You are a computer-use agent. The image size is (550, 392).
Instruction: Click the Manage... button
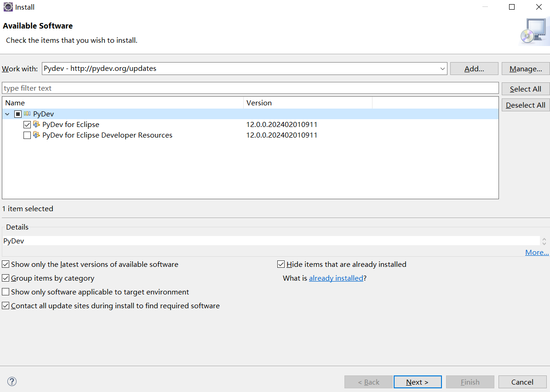click(x=526, y=69)
